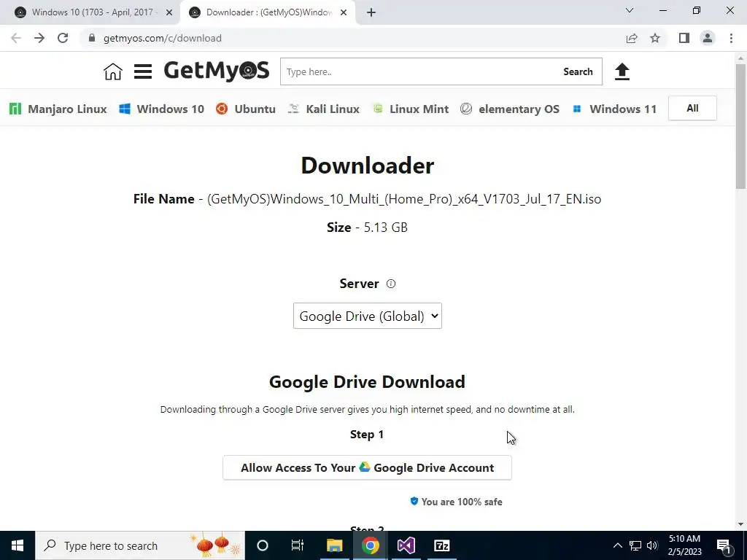The width and height of the screenshot is (747, 560).
Task: Click the All categories button
Action: pos(692,108)
